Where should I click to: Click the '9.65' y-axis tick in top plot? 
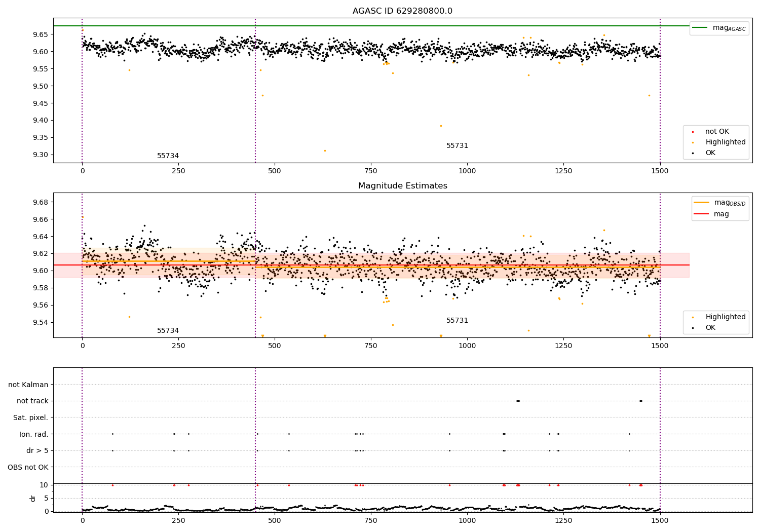tap(40, 34)
